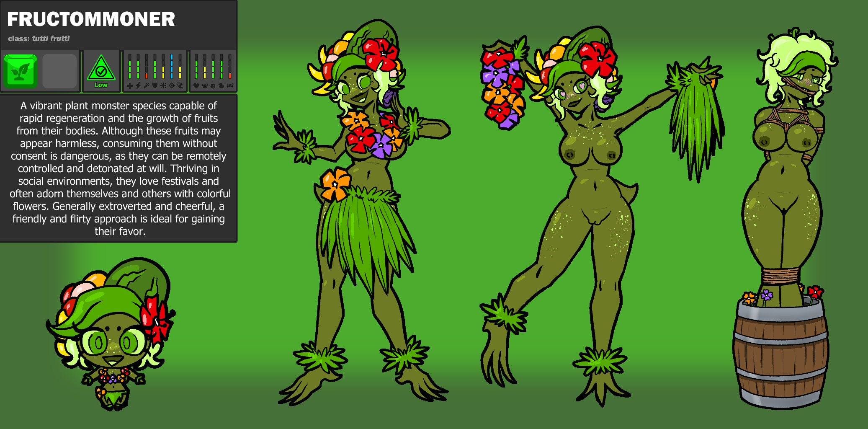
Task: Click the blue bar above the diamond icon
Action: (x=172, y=67)
